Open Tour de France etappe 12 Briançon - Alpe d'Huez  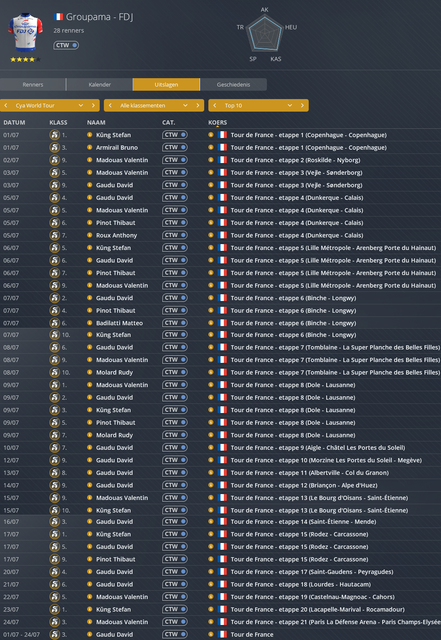pyautogui.click(x=304, y=485)
